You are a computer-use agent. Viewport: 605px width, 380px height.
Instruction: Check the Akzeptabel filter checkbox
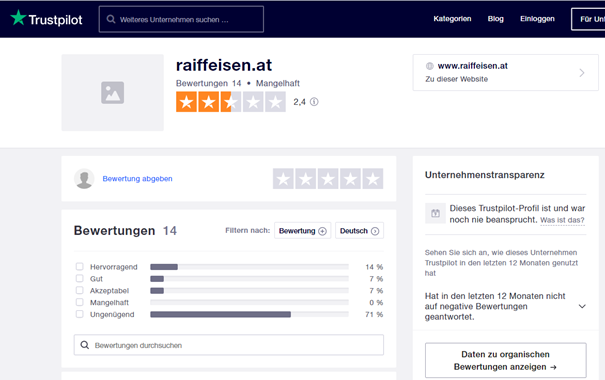(79, 290)
